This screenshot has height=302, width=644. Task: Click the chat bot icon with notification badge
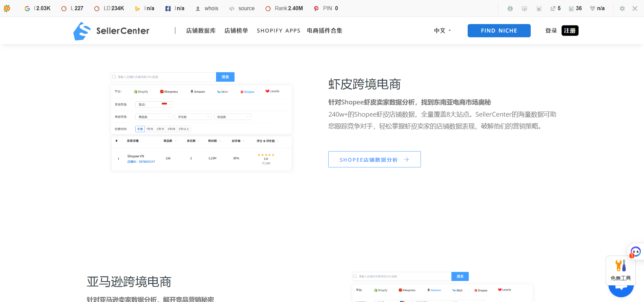635,252
